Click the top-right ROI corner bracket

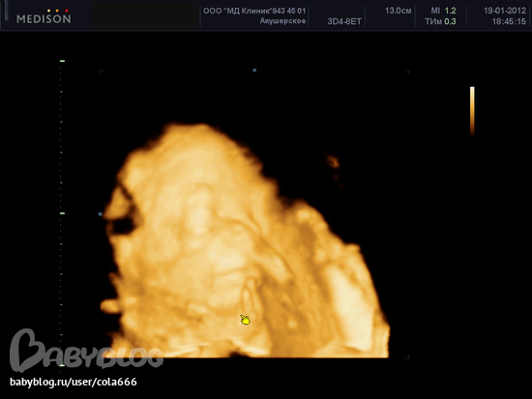[x=408, y=71]
